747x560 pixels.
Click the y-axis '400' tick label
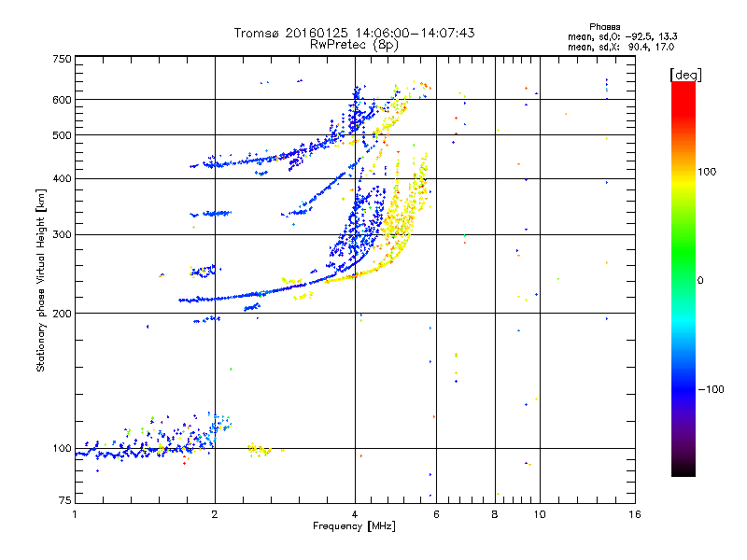coord(62,178)
